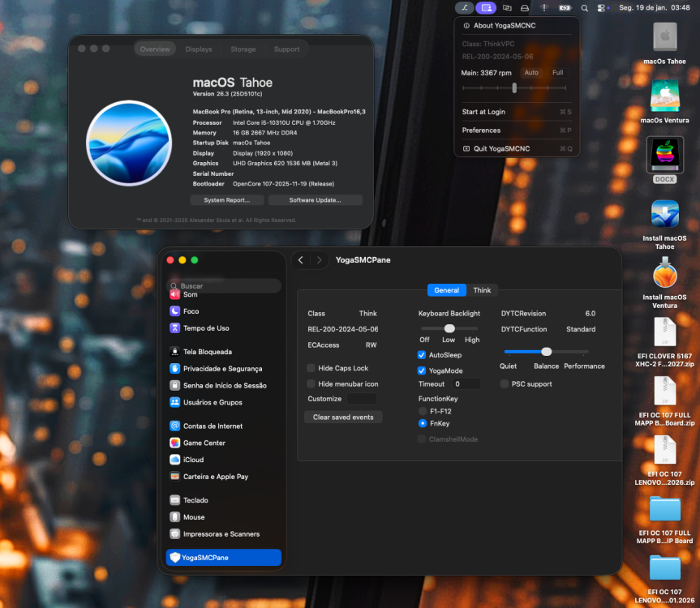Open Carteira e Apple Pay icon

tap(175, 477)
